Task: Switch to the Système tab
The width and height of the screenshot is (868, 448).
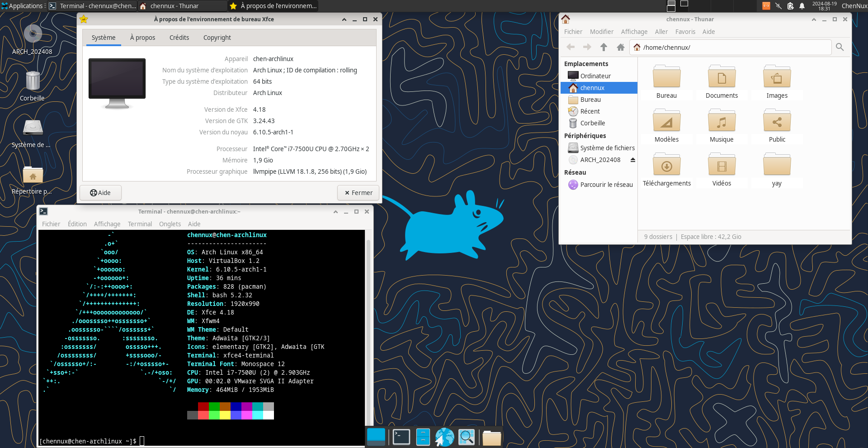Action: click(104, 38)
